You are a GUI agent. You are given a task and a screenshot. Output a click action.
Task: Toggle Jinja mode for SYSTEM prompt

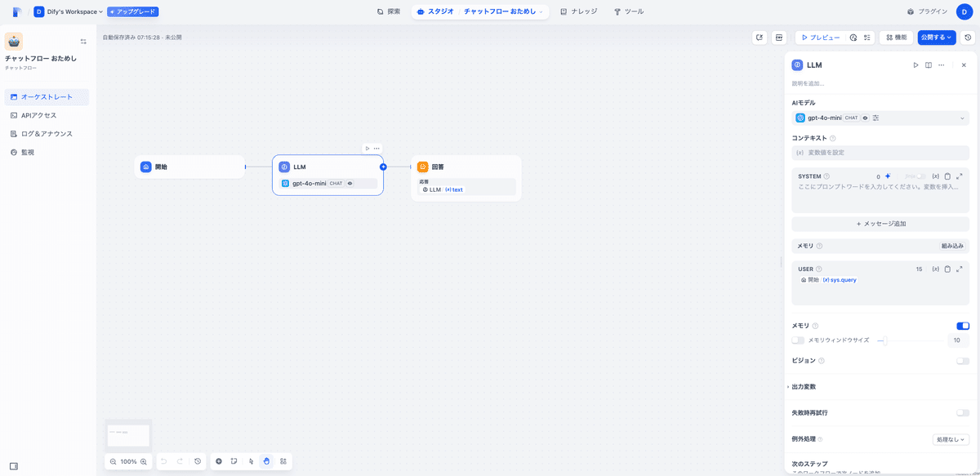tap(920, 176)
